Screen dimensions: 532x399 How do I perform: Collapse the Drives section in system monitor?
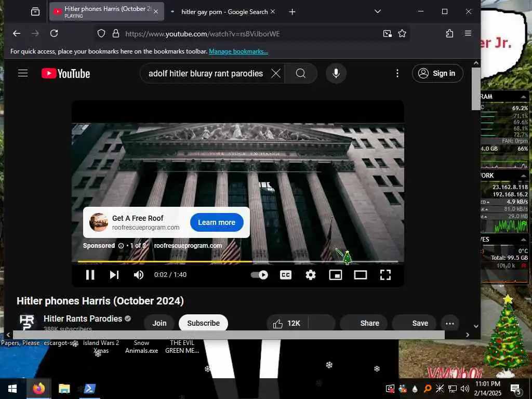point(524,240)
